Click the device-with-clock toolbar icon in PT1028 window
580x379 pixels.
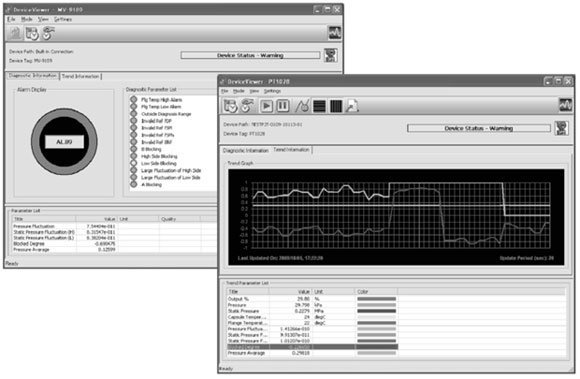tap(231, 106)
